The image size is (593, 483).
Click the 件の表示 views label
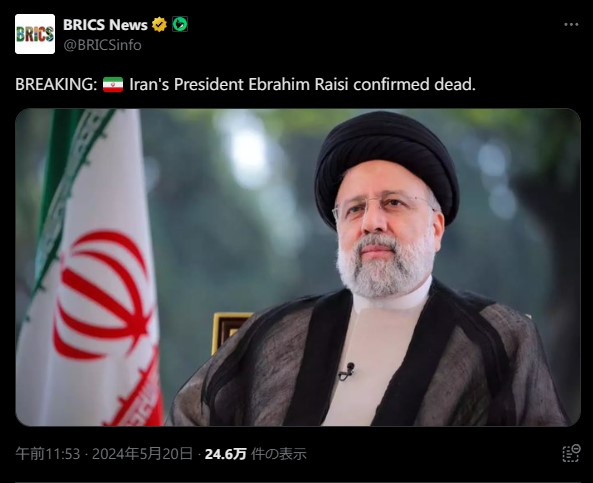(279, 454)
